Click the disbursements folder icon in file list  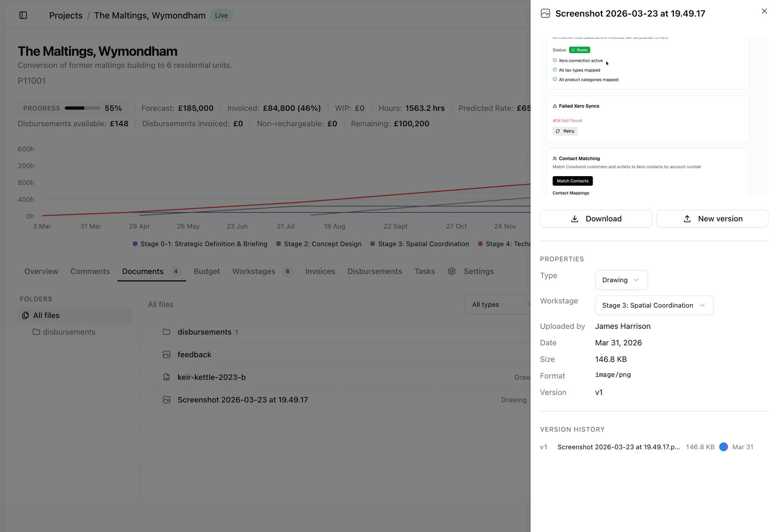167,332
